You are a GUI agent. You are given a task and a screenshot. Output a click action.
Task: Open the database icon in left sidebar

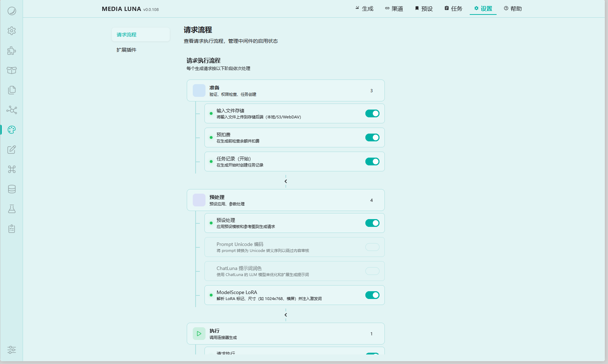click(12, 189)
